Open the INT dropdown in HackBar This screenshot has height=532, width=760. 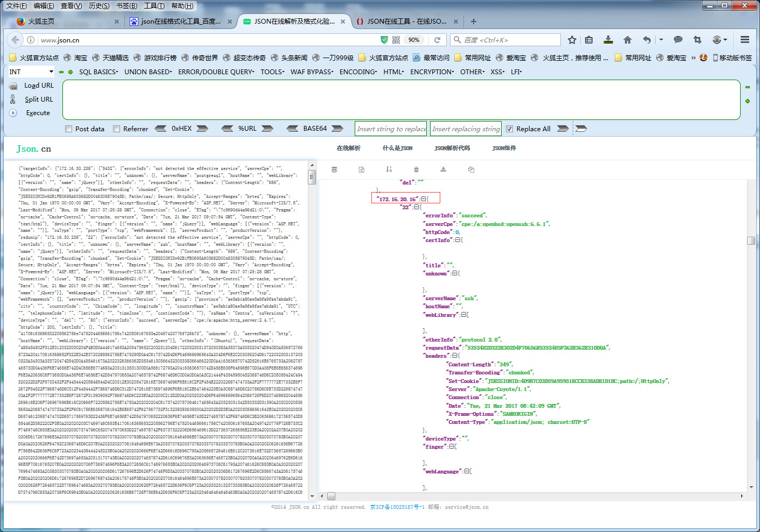click(x=31, y=72)
